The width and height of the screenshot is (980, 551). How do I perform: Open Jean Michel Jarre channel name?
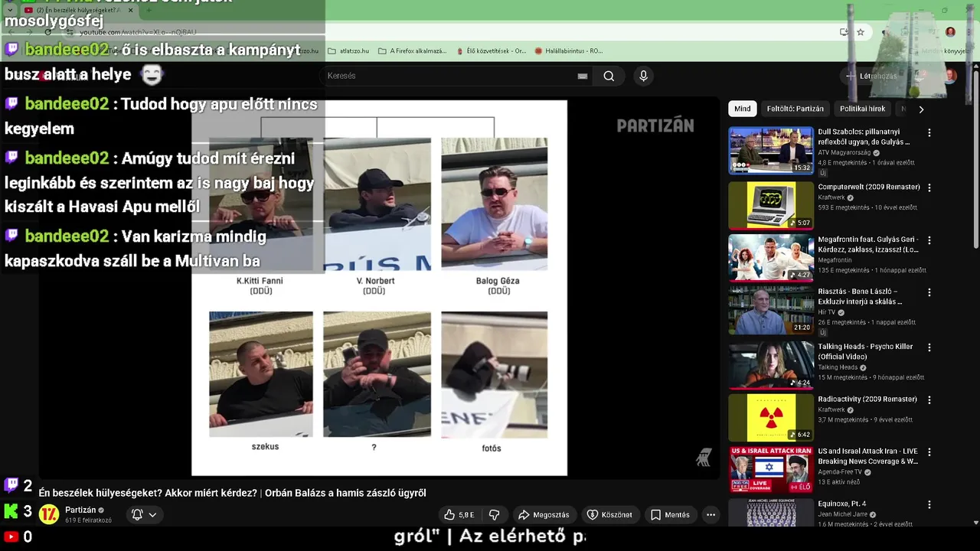click(x=844, y=514)
